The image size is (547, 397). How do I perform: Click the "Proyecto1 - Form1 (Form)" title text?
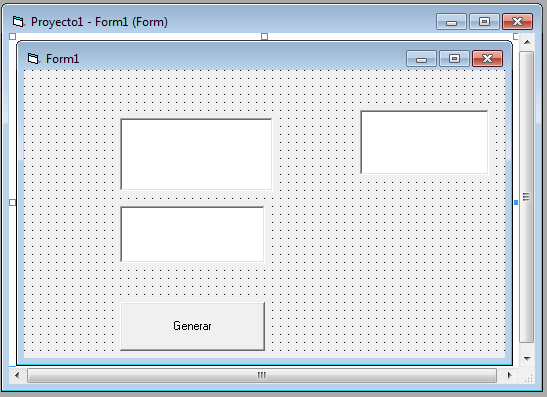[99, 22]
